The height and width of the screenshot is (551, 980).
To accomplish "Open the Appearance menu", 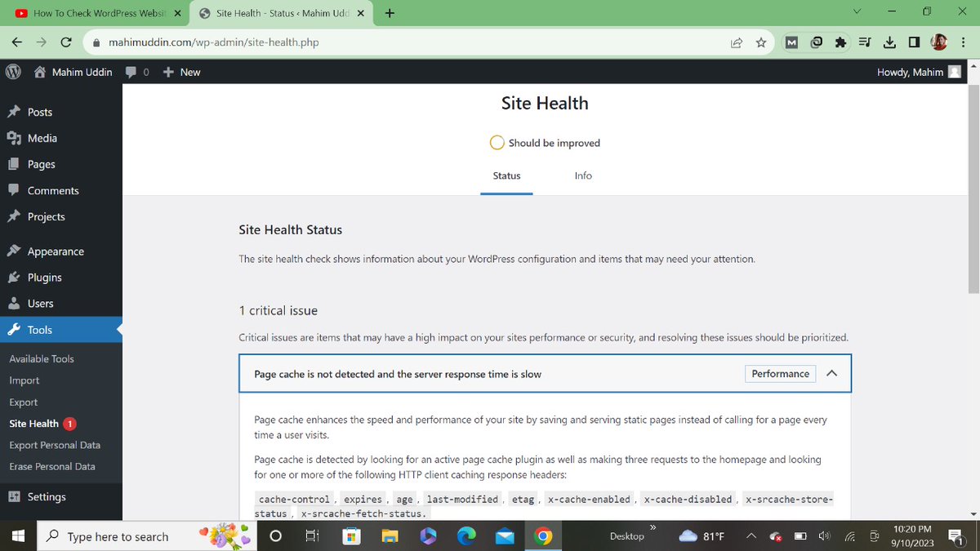I will 55,251.
